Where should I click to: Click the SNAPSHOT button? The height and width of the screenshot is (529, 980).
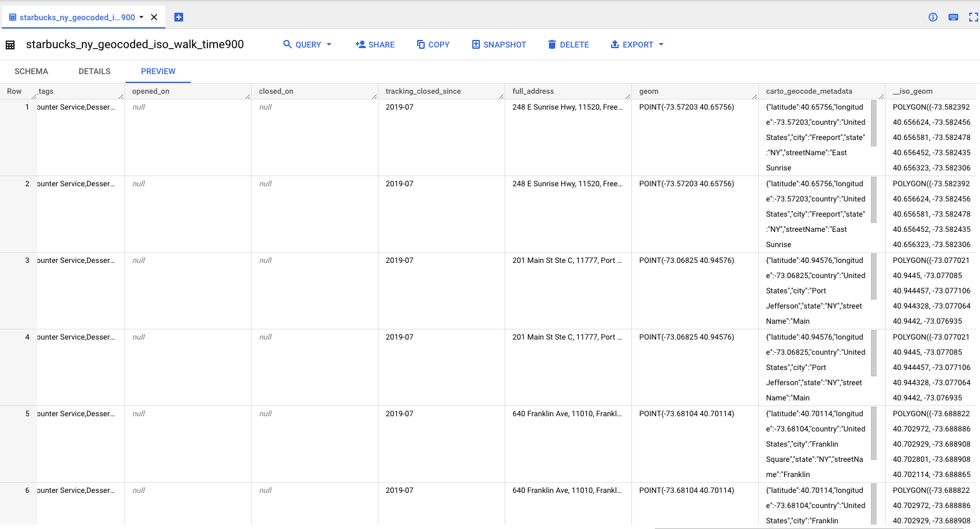pyautogui.click(x=499, y=44)
